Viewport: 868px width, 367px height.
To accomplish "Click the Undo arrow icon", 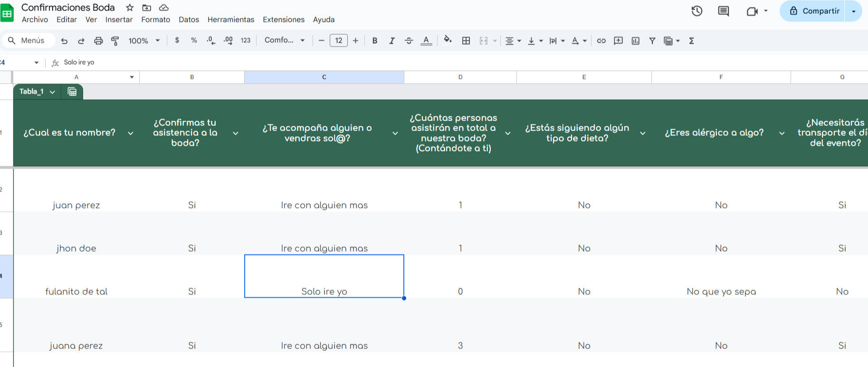I will (x=64, y=41).
